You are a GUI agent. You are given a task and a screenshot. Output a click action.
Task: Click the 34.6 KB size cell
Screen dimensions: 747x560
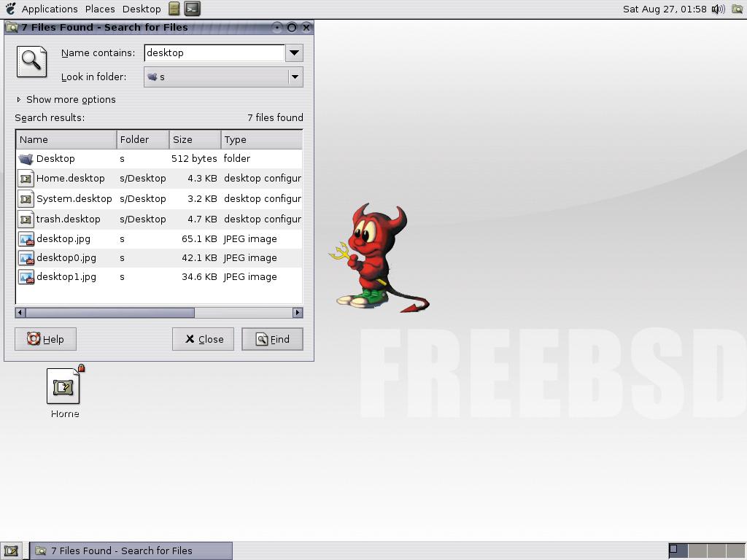coord(199,276)
